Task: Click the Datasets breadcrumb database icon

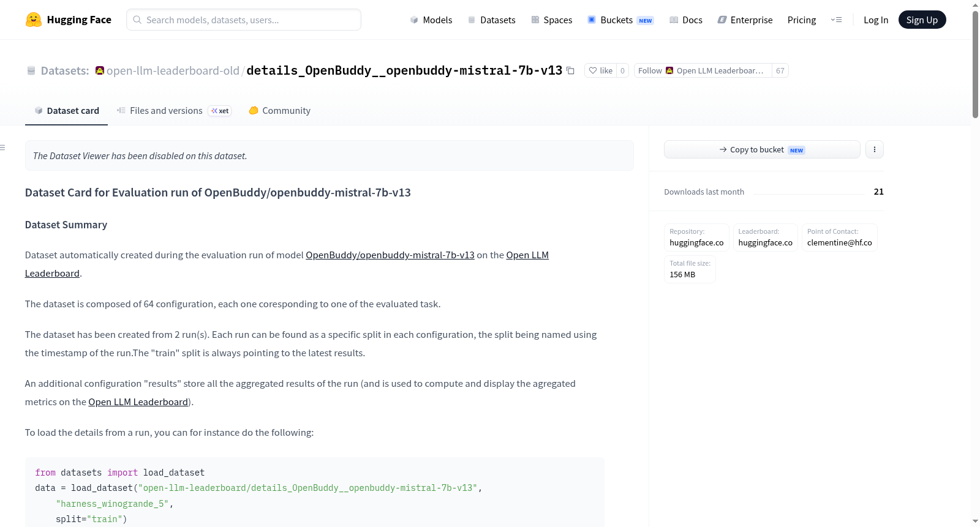Action: (x=31, y=70)
